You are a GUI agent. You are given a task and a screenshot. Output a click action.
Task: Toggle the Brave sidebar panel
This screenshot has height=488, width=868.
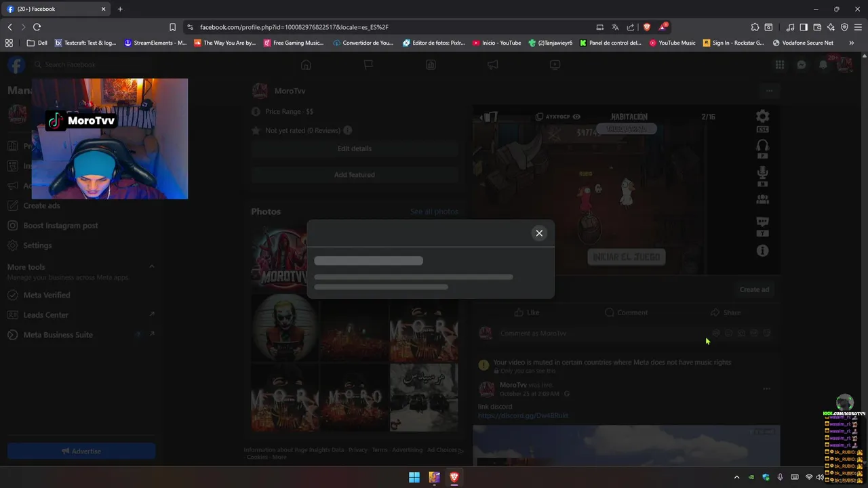click(x=804, y=27)
